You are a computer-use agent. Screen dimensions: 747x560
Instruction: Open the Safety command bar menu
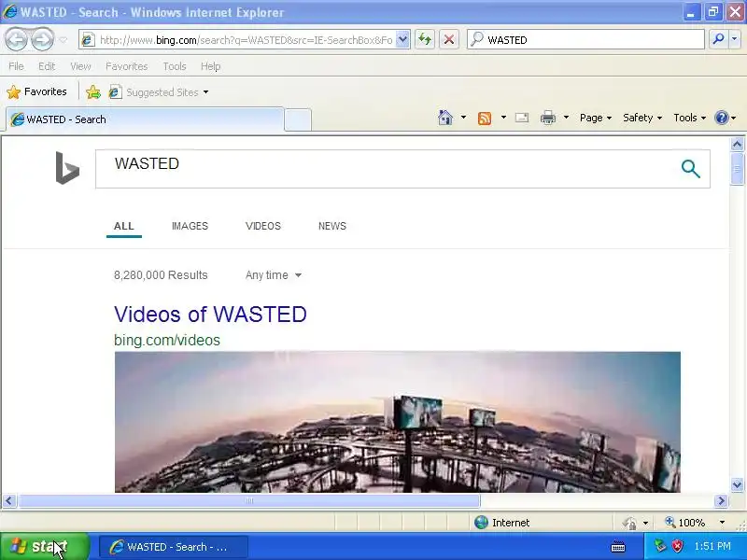[x=642, y=118]
